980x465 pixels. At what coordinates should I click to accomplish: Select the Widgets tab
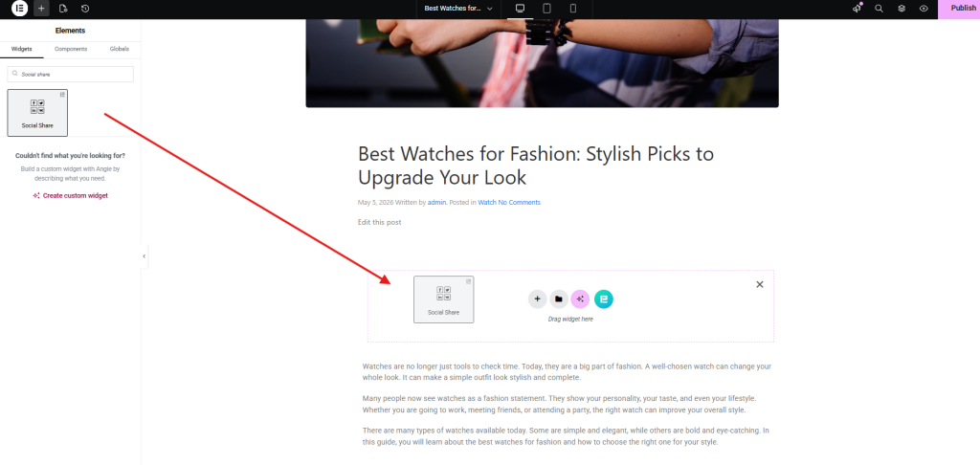click(22, 49)
